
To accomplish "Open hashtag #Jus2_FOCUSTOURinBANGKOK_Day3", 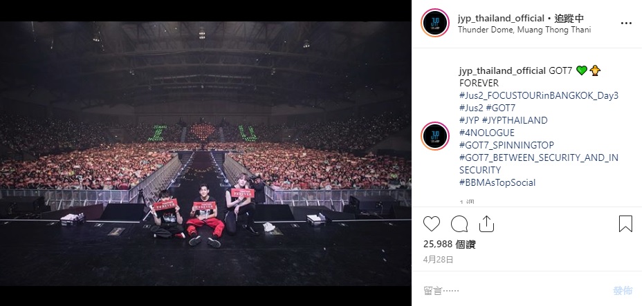I will click(539, 95).
